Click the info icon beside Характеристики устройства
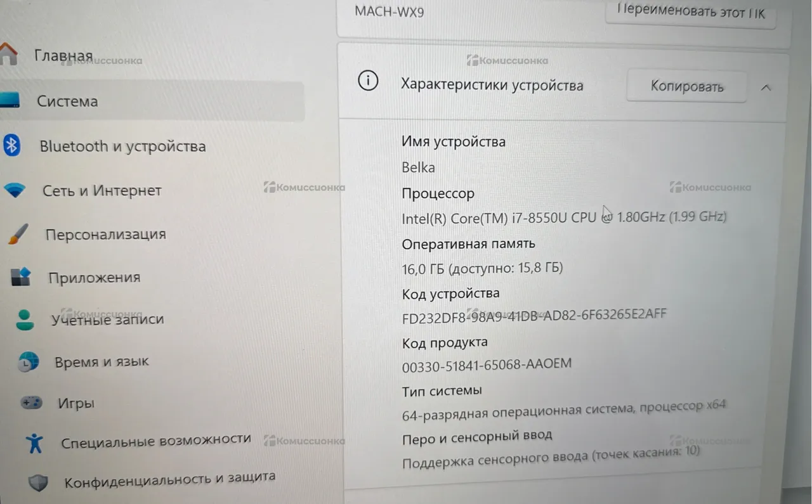The width and height of the screenshot is (812, 504). pyautogui.click(x=368, y=81)
